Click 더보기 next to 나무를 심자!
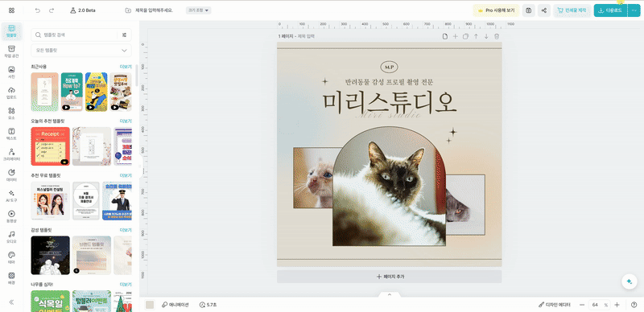 (x=126, y=284)
